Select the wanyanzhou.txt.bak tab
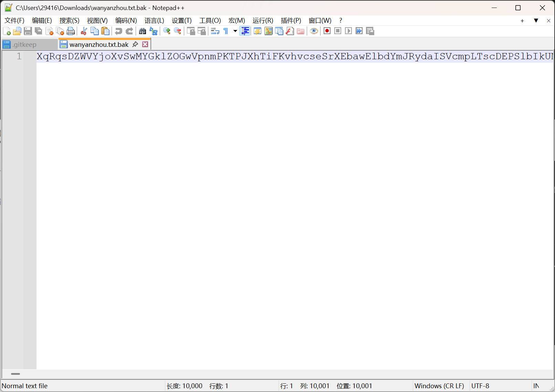This screenshot has width=555, height=392. (99, 44)
